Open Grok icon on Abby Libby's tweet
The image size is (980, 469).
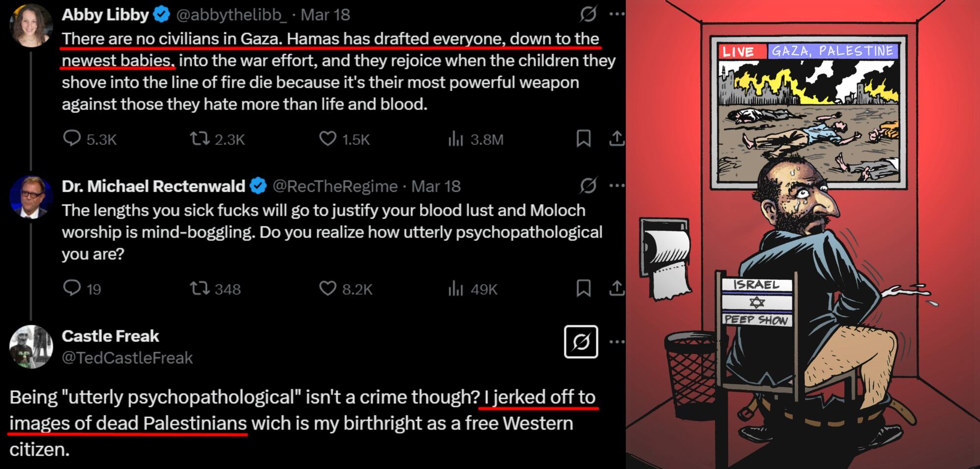tap(588, 14)
